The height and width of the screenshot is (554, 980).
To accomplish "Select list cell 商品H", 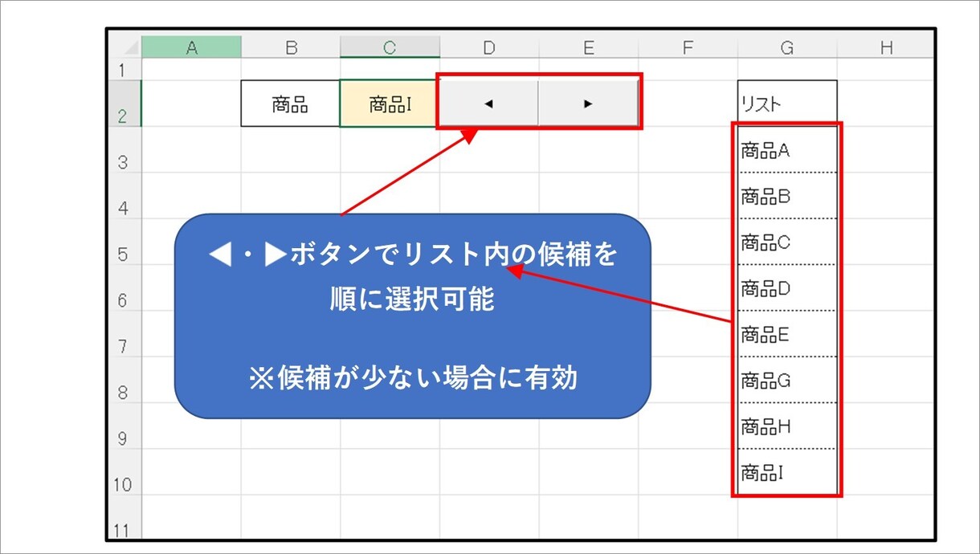I will [x=787, y=426].
